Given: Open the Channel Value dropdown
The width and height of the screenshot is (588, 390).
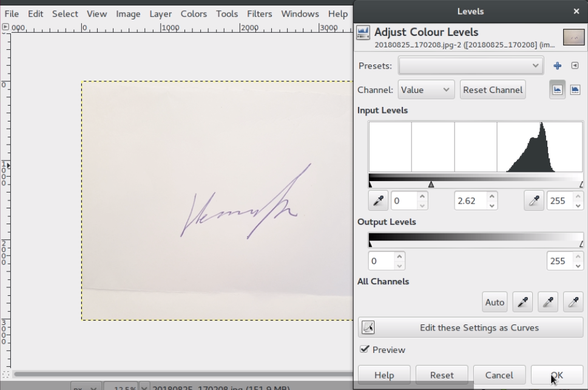Looking at the screenshot, I should (x=426, y=90).
